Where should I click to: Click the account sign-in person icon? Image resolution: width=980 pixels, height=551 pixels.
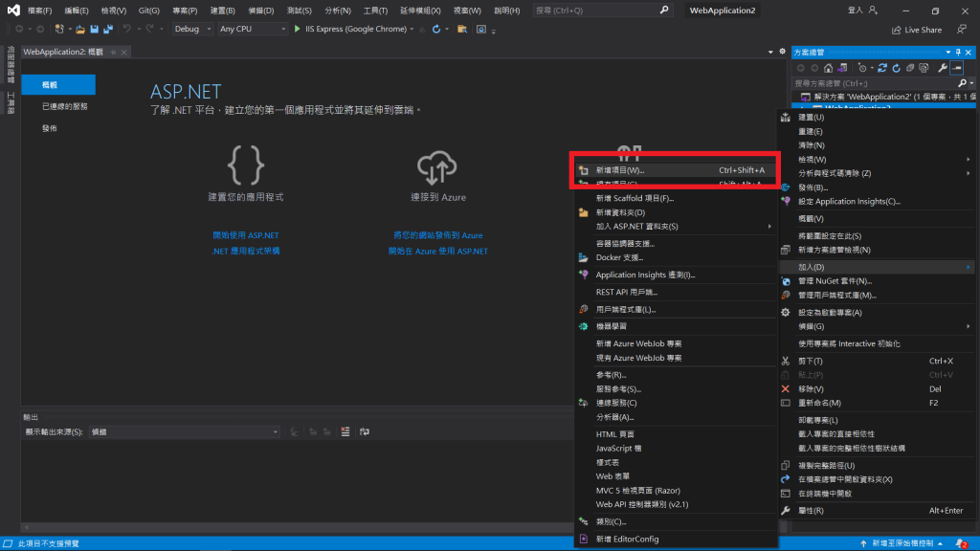click(x=873, y=10)
